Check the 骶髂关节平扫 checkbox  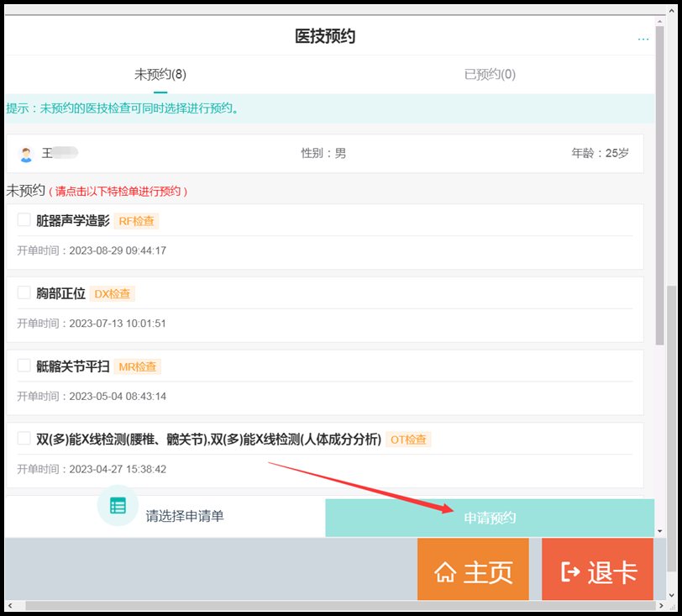coord(23,366)
